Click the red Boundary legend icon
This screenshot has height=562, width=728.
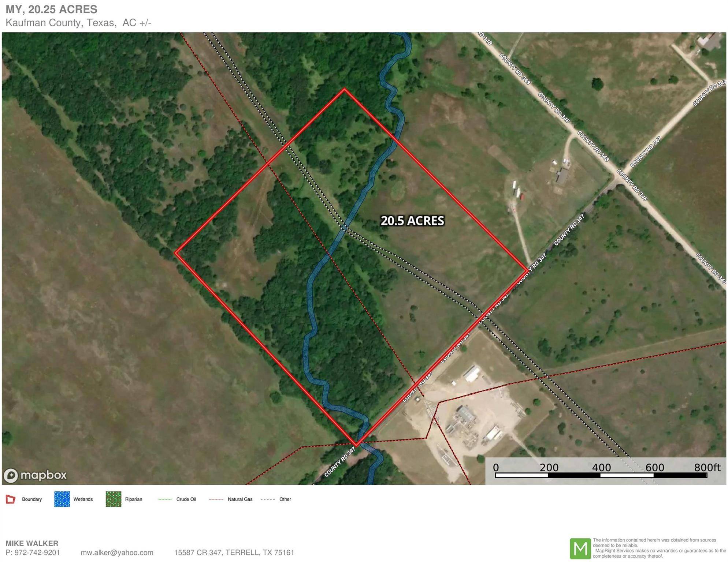point(11,499)
